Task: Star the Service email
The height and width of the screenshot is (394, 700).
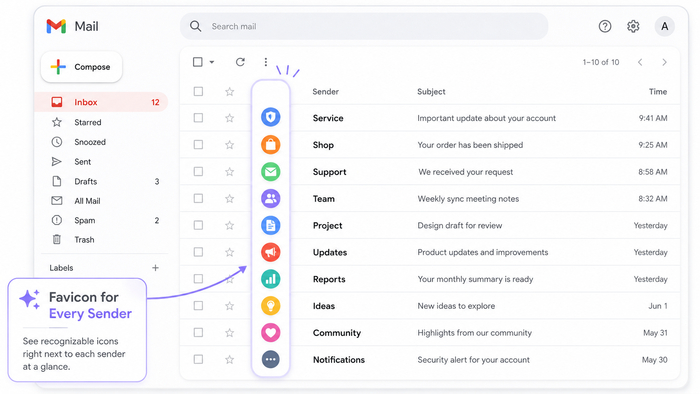Action: pos(229,118)
